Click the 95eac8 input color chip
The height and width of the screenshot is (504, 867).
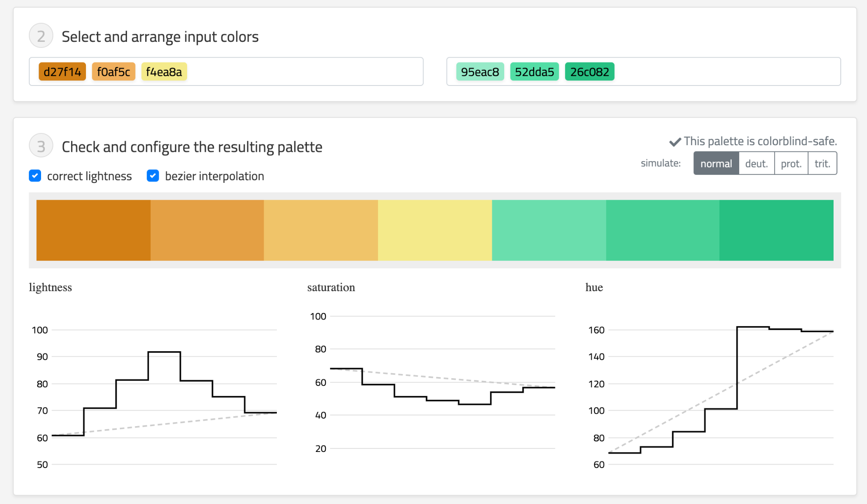tap(480, 72)
